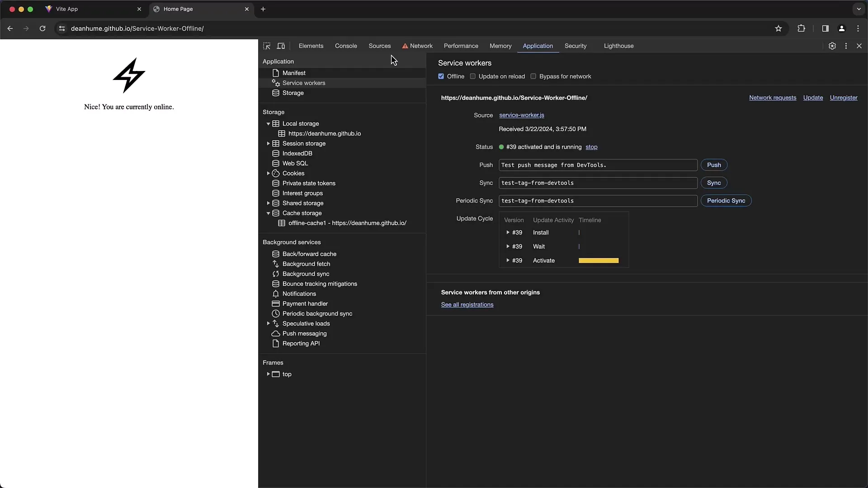
Task: Expand the Local storage tree item
Action: 268,123
